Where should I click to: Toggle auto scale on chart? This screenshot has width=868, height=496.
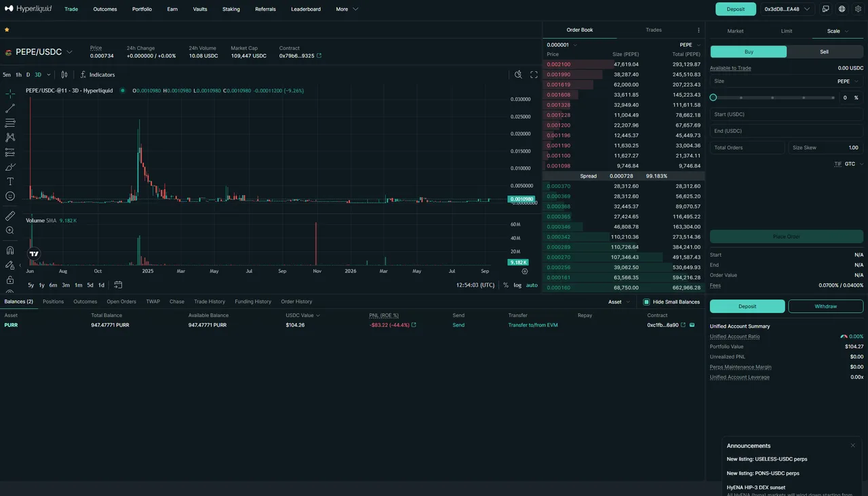pyautogui.click(x=532, y=285)
